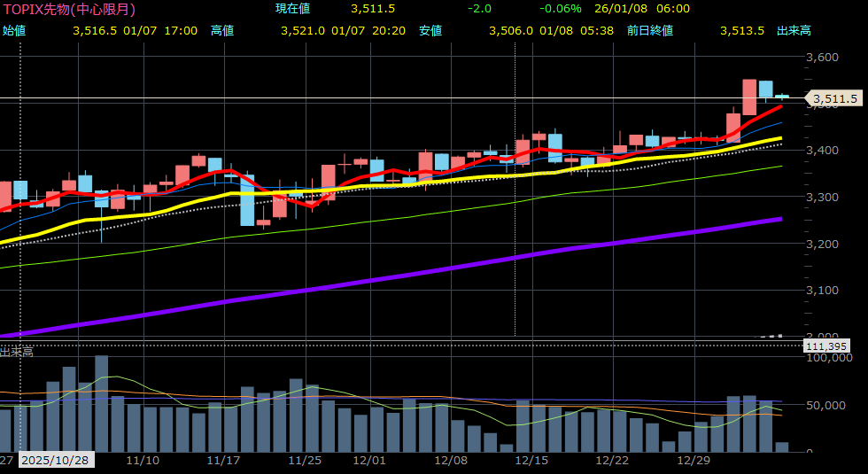Click the 安値 value 3,506.0

pyautogui.click(x=511, y=30)
